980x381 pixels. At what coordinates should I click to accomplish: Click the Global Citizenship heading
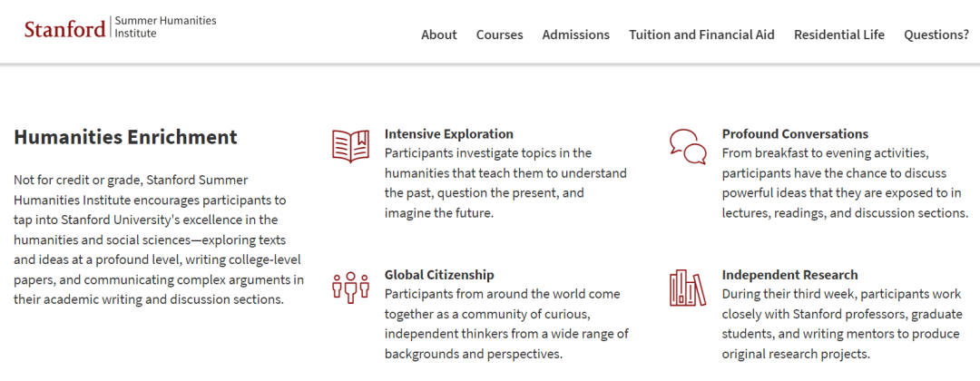pyautogui.click(x=439, y=275)
